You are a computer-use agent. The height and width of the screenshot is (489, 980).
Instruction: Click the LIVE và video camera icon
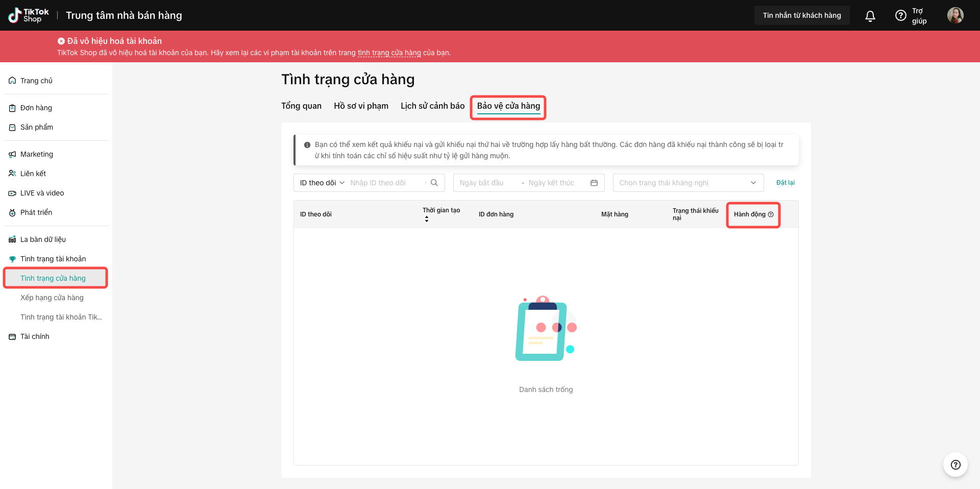12,193
